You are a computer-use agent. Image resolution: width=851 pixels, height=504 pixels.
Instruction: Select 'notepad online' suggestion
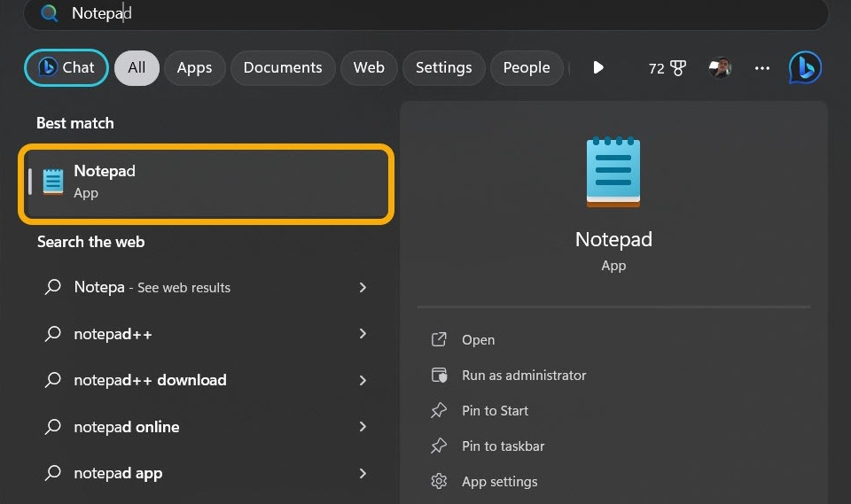click(207, 427)
